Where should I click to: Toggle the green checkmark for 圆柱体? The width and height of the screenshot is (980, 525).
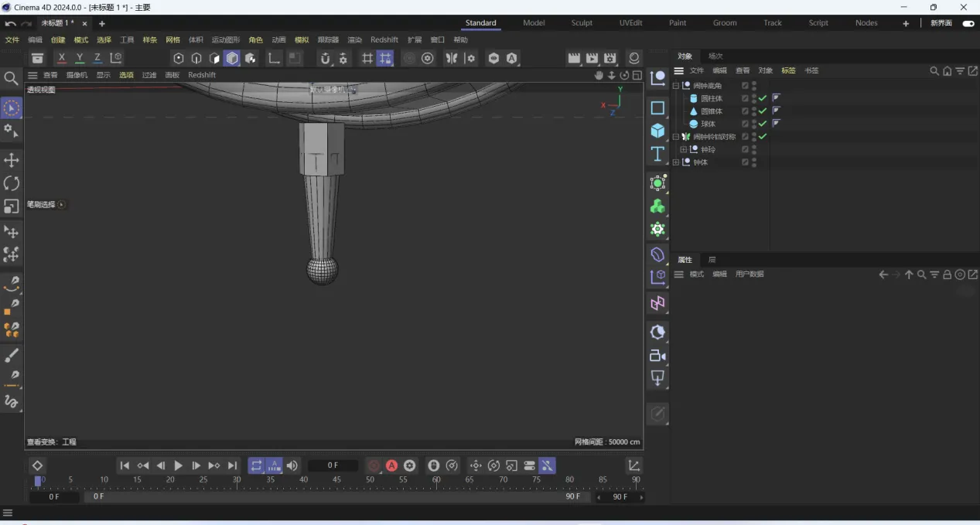763,98
